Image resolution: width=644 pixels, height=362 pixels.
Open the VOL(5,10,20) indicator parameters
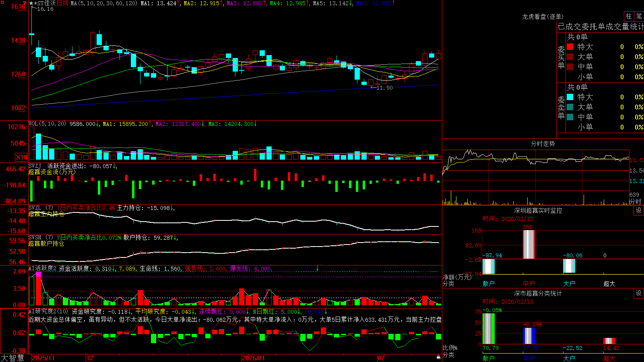coord(47,124)
